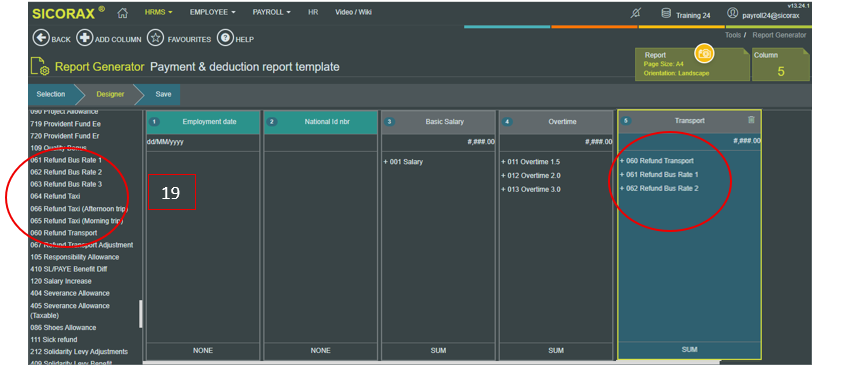849x366 pixels.
Task: Click the camera snapshot icon on Report card
Action: pos(704,53)
